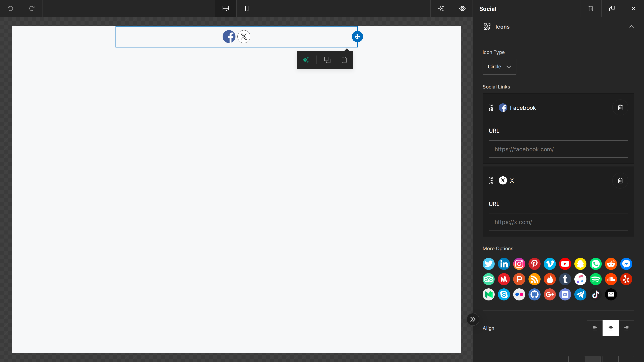Add the Tumblr icon
This screenshot has height=362, width=644.
(x=565, y=279)
